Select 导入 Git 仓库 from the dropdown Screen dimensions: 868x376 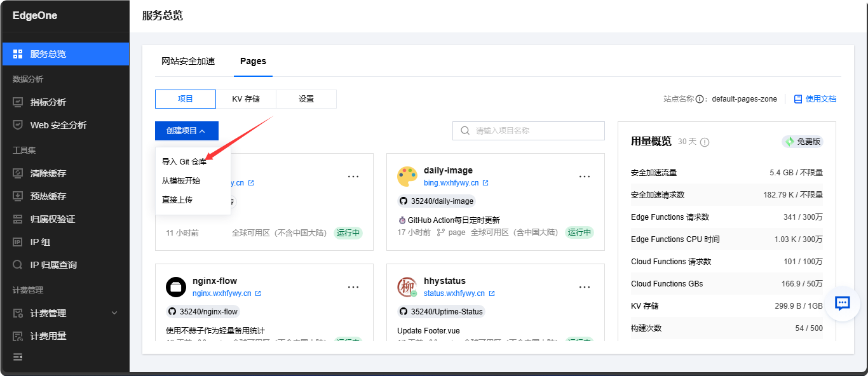pyautogui.click(x=184, y=162)
